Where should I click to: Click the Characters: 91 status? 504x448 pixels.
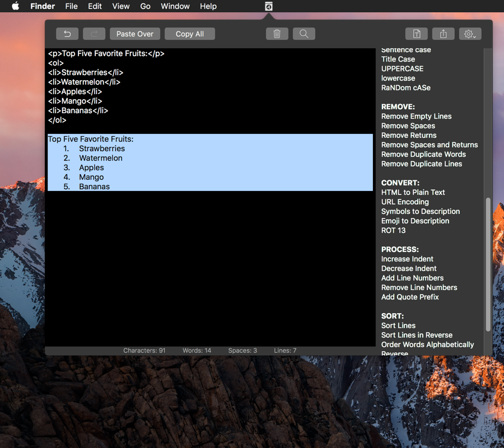pos(144,351)
